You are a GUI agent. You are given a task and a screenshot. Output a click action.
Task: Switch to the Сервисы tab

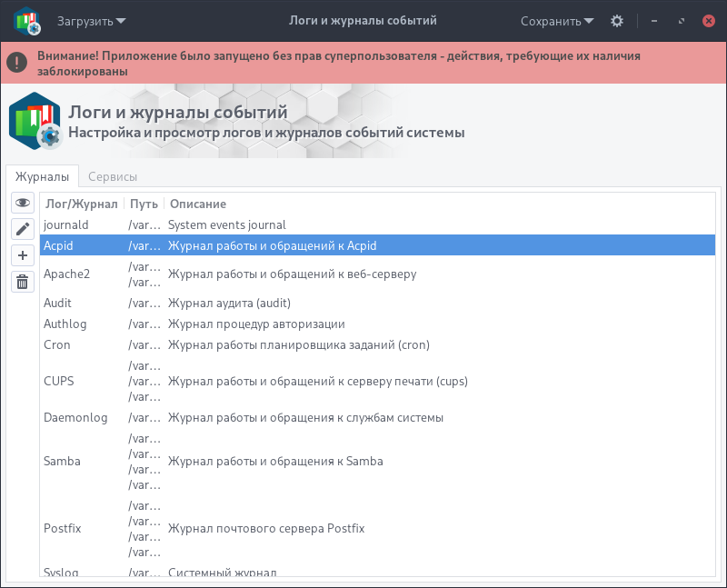113,176
